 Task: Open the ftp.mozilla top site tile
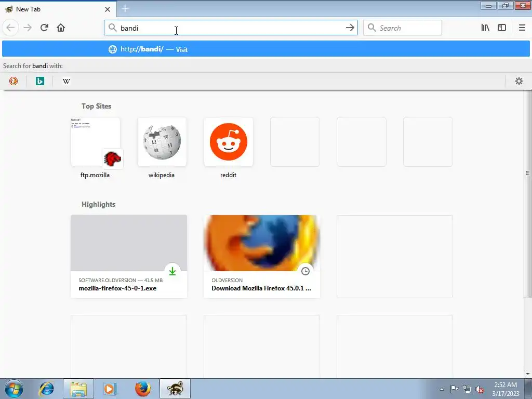pos(96,142)
